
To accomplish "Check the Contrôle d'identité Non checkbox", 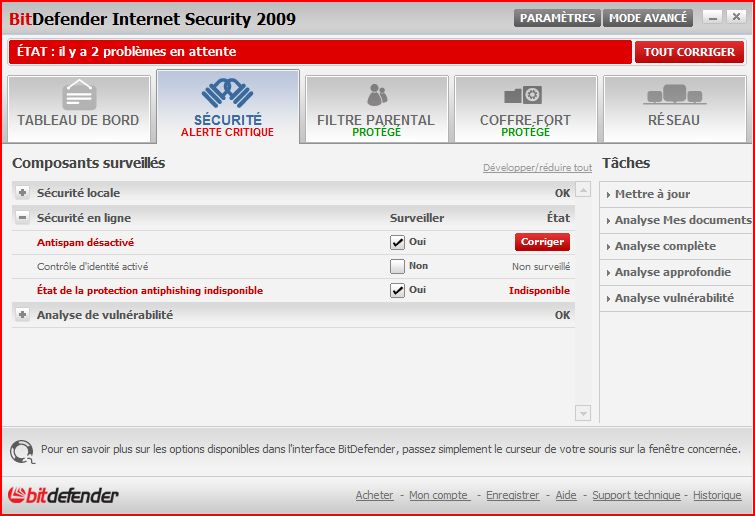I will (397, 266).
